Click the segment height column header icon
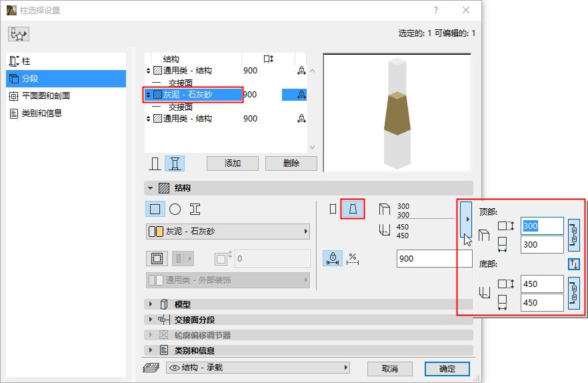The width and height of the screenshot is (588, 383). [268, 59]
